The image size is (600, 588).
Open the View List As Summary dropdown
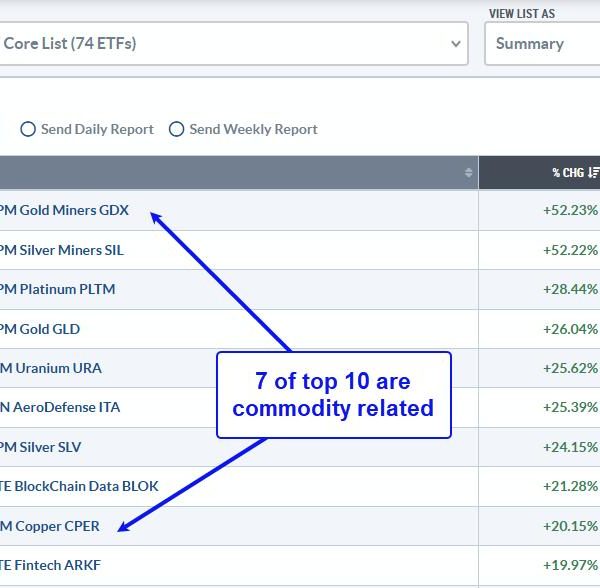[542, 43]
